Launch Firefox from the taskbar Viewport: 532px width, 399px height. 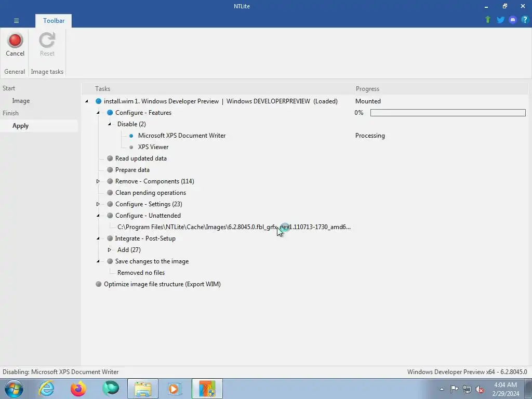(x=78, y=389)
